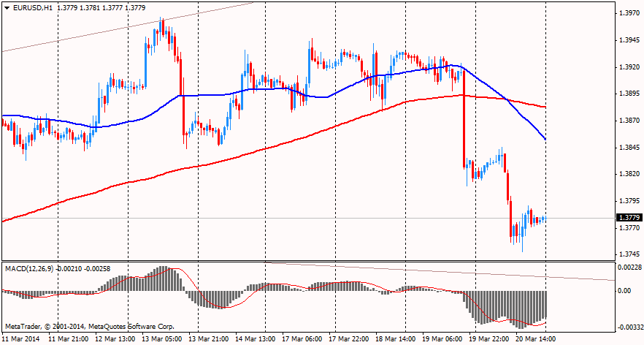Click the 11 Mar 2014 date label
Image resolution: width=644 pixels, height=345 pixels.
click(x=22, y=338)
